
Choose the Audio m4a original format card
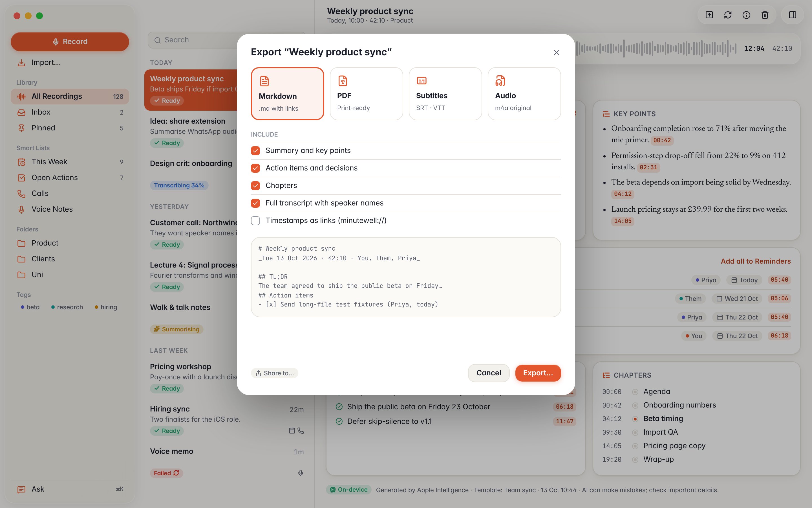pos(524,94)
